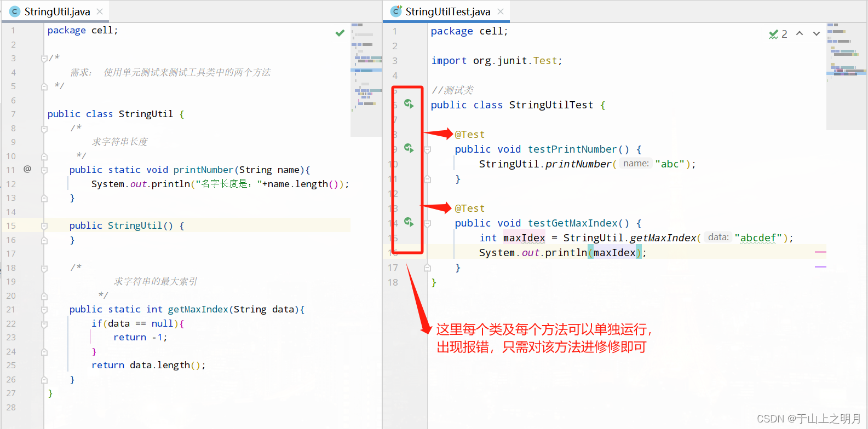Fold the StringUtil constructor at line 15
Screen dimensions: 868x429
pos(44,226)
